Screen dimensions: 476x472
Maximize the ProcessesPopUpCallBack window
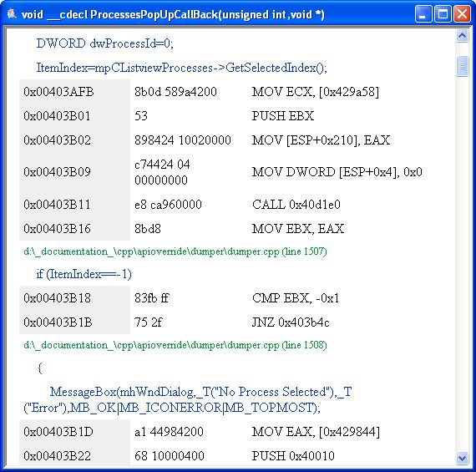[443, 14]
